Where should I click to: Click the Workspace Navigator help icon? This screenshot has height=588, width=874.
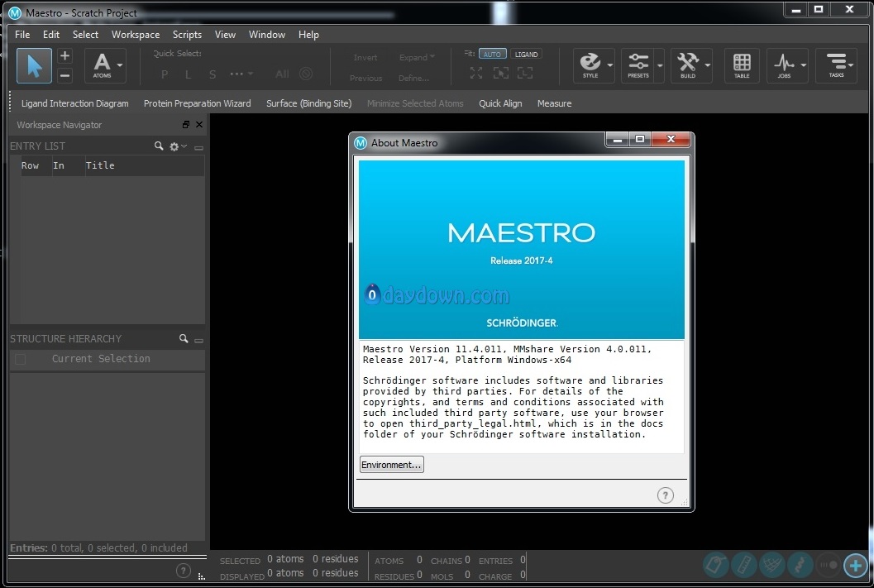(184, 570)
